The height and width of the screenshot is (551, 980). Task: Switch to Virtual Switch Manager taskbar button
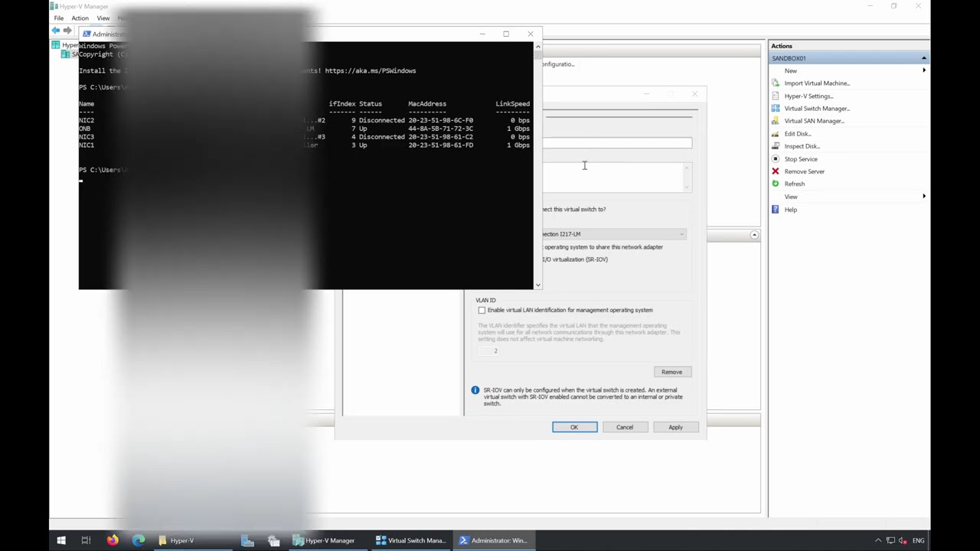pos(410,540)
